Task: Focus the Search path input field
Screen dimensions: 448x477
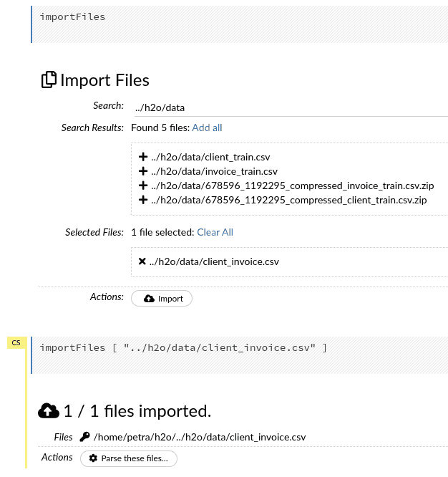Action: click(x=291, y=107)
